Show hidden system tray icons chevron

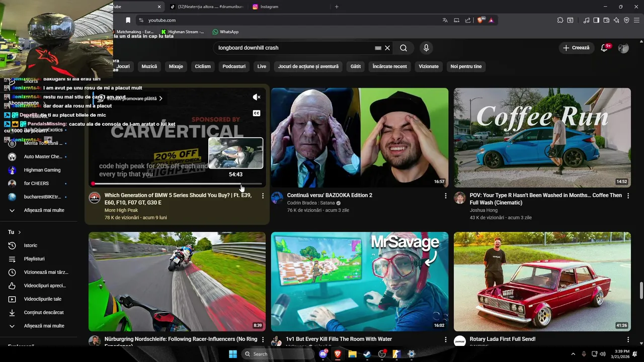(573, 354)
